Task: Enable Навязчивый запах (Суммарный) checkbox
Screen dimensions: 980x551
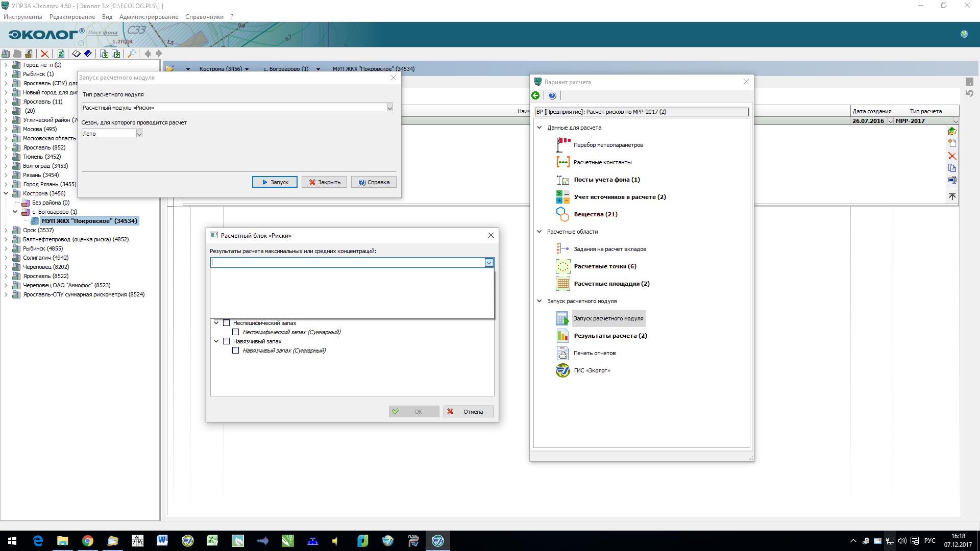Action: coord(236,350)
